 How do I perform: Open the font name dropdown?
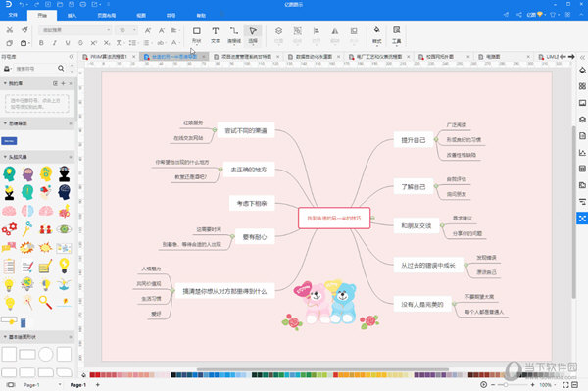pos(75,30)
